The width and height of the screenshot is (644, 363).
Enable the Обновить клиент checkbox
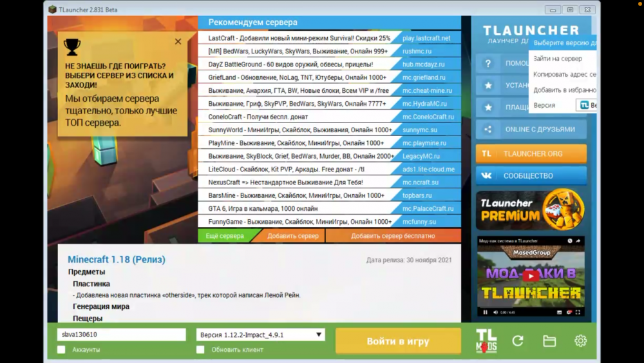pos(200,349)
